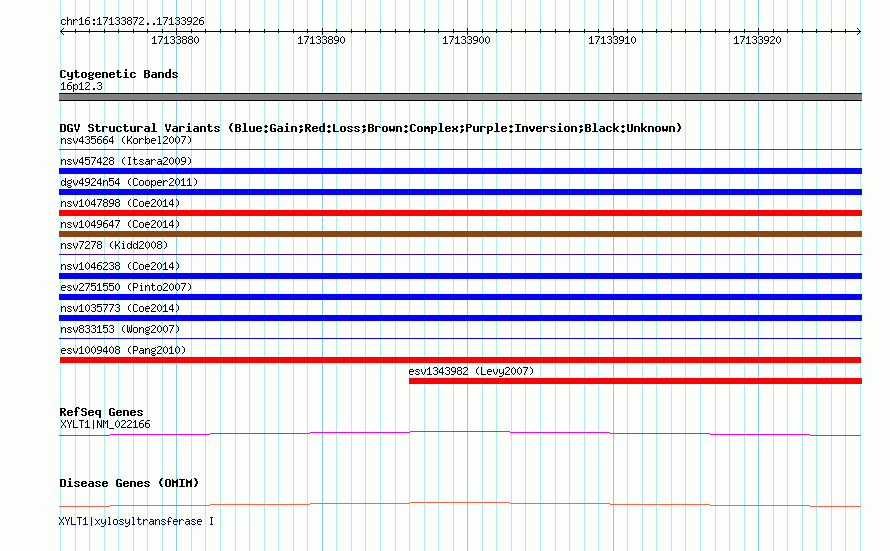
Task: Select the esv2751550 (Pinto2007) blue bar
Action: click(x=460, y=297)
